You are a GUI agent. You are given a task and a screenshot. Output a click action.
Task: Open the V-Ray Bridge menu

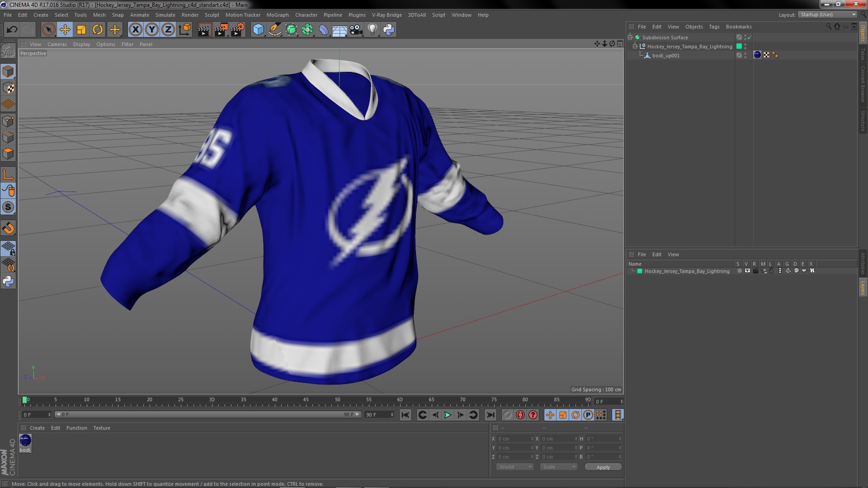pos(387,15)
